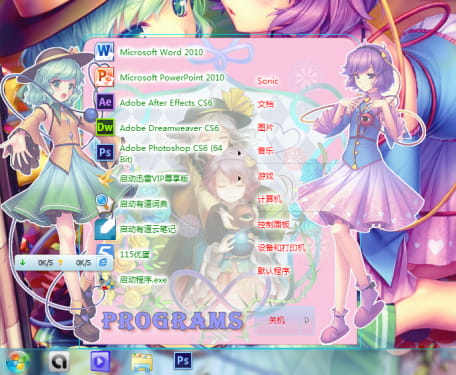
Task: Expand the Photoshop CS6 recent files arrow
Action: (239, 153)
